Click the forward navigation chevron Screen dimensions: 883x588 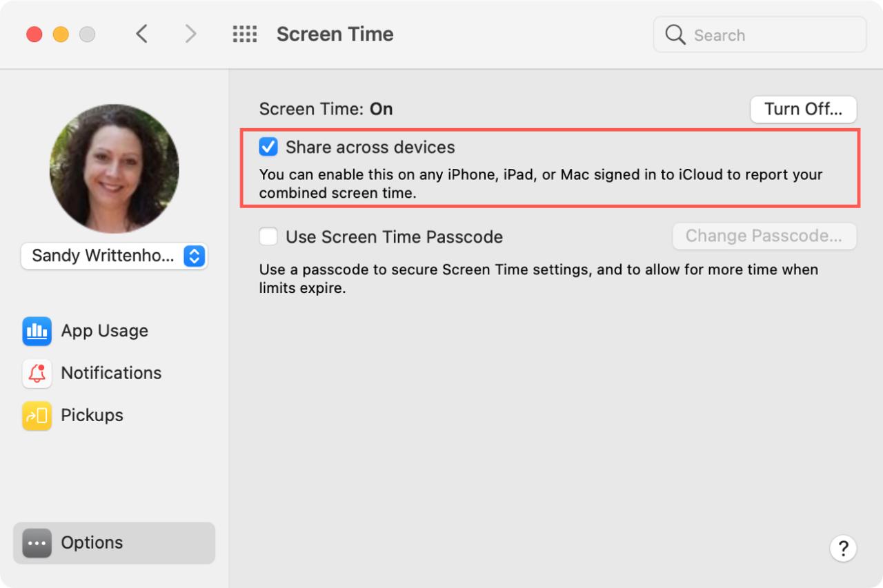190,33
